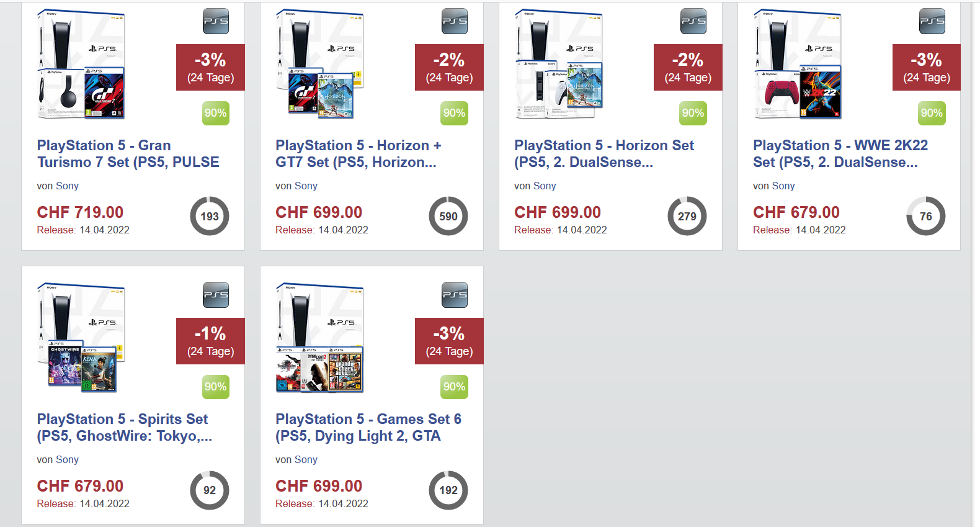Click the Spirits Set product image
This screenshot has width=980, height=527.
click(x=81, y=338)
